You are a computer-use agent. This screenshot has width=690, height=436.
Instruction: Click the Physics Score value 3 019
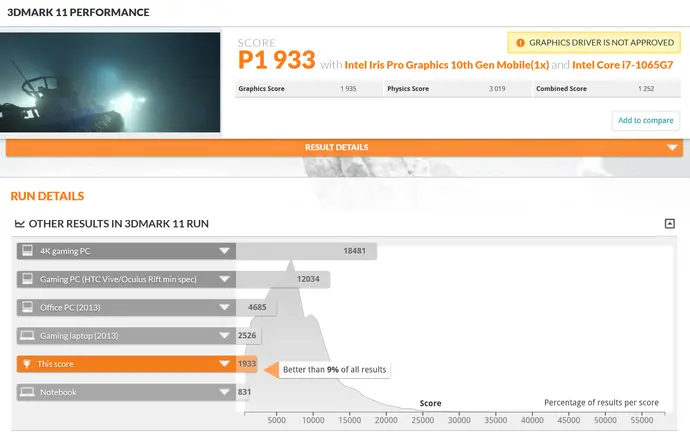click(497, 89)
